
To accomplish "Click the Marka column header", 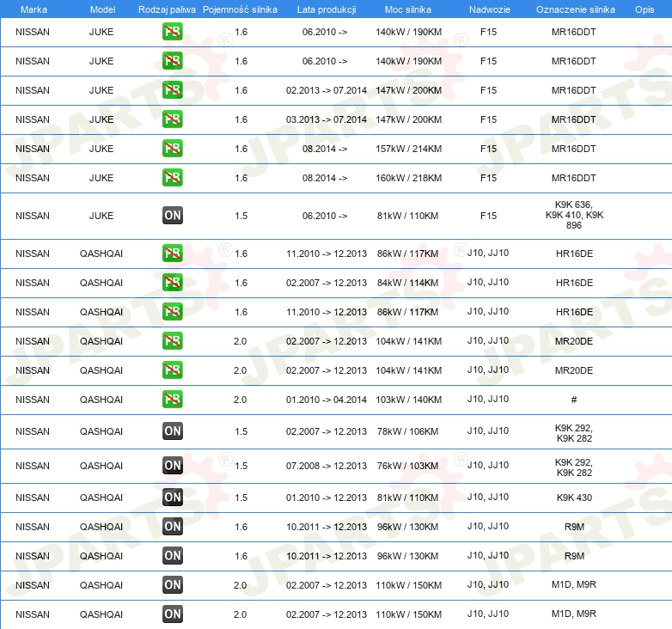I will tap(33, 9).
